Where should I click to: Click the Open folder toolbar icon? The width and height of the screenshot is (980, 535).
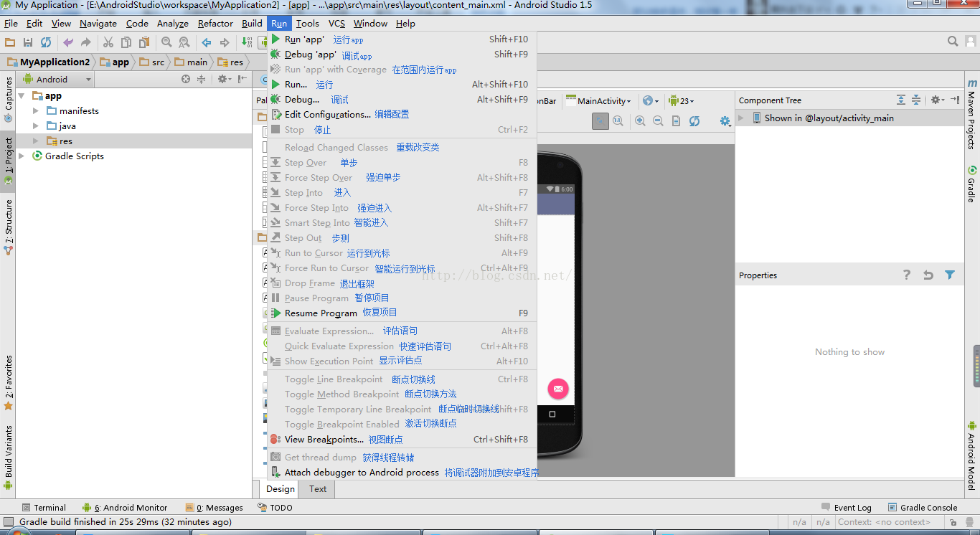(10, 42)
